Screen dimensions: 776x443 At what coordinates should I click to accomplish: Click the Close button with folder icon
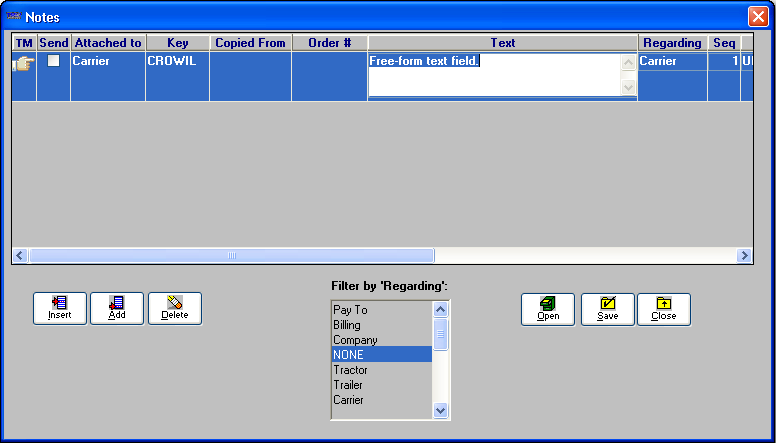(x=664, y=309)
